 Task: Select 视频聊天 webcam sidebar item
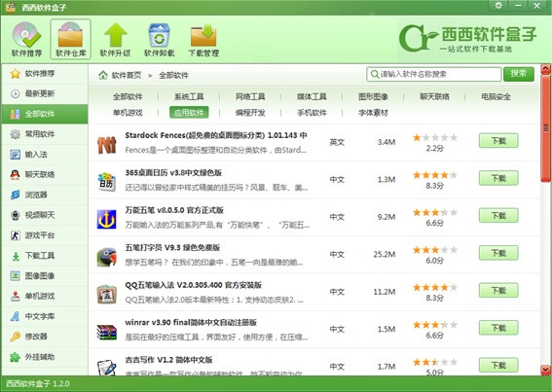[45, 215]
